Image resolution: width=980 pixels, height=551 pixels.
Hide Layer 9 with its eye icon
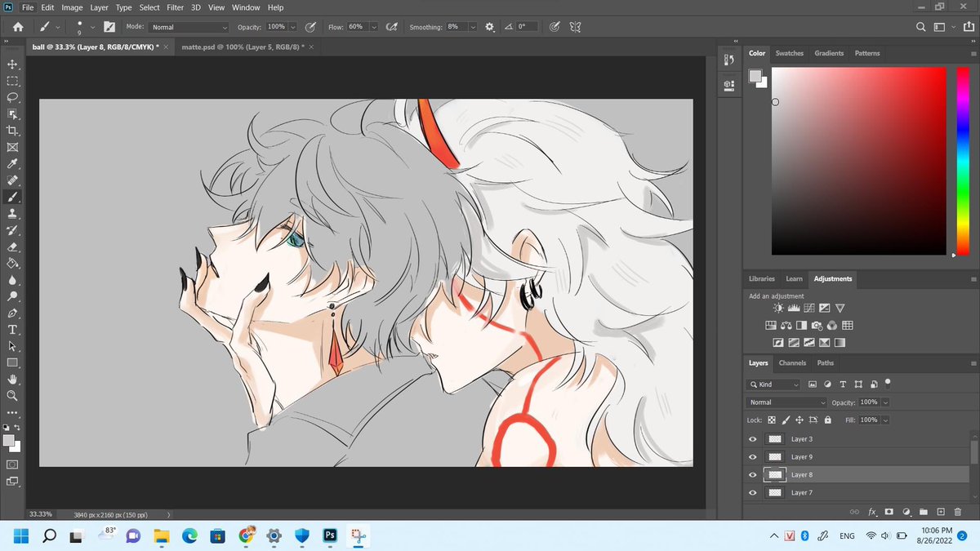pyautogui.click(x=753, y=457)
